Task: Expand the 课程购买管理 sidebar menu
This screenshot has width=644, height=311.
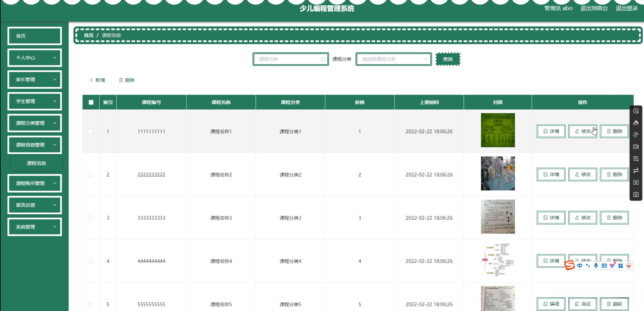Action: 35,183
